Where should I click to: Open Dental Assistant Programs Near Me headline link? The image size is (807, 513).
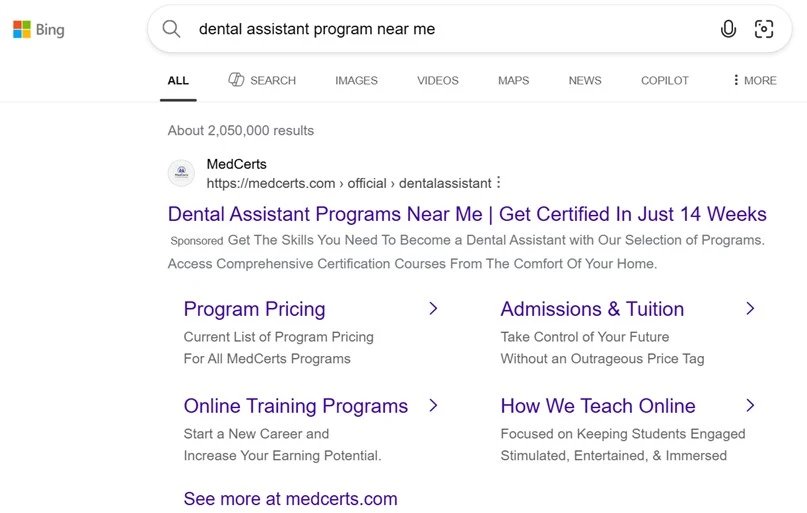(467, 214)
